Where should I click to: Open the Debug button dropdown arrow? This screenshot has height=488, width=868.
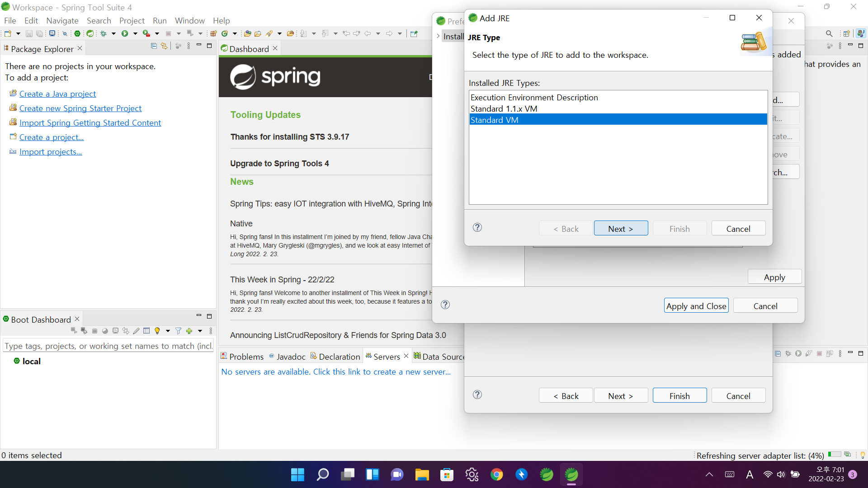click(113, 33)
